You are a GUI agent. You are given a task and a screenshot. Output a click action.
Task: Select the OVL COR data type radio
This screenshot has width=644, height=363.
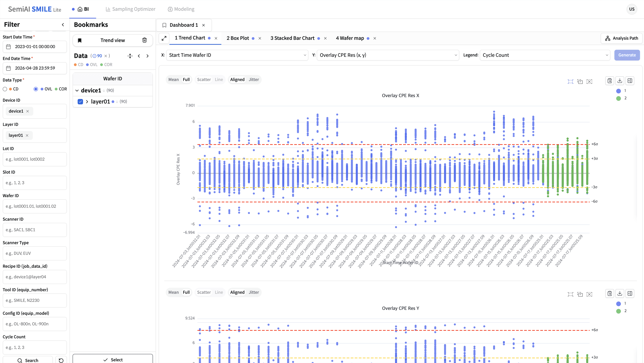(x=36, y=89)
